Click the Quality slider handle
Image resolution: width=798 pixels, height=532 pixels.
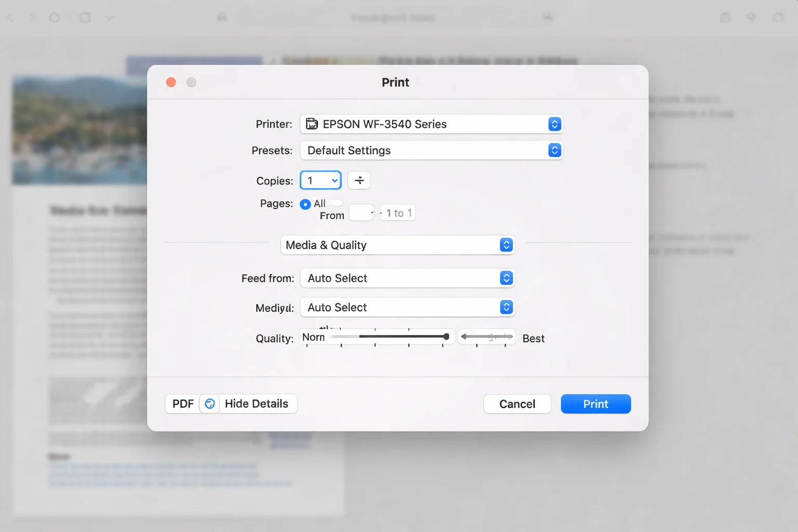(x=446, y=337)
